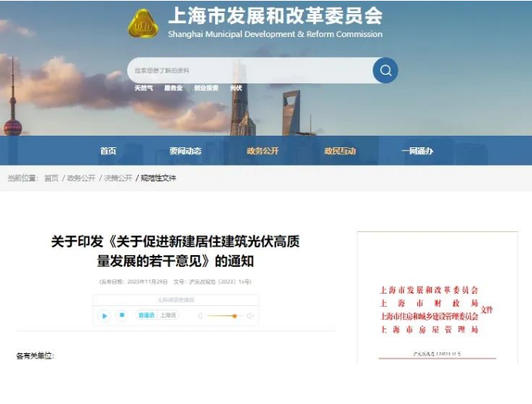Click the 创业投资 hot search keyword
The width and height of the screenshot is (532, 404).
coord(207,88)
